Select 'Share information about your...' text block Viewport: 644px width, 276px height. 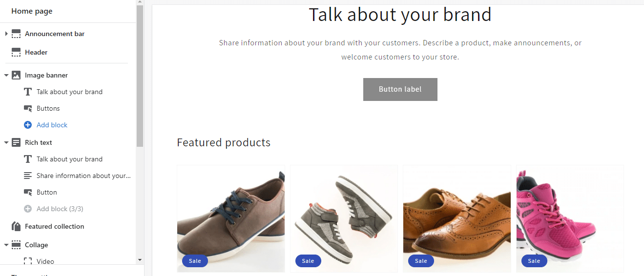(83, 176)
